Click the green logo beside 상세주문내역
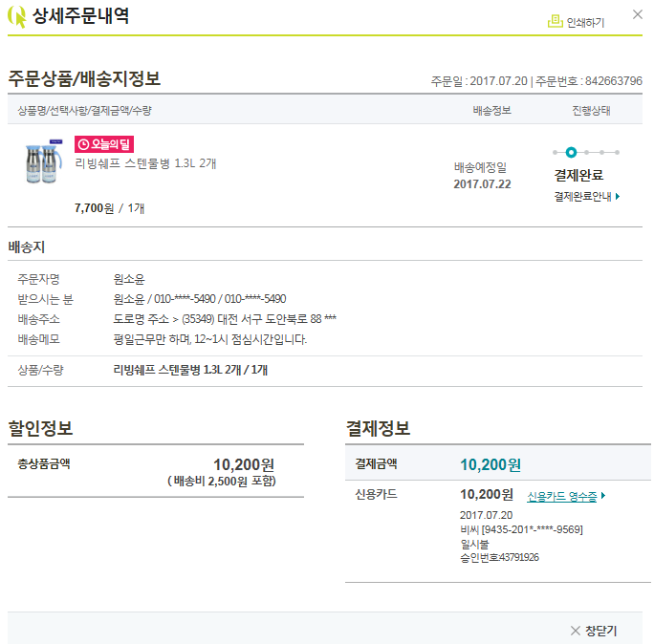The height and width of the screenshot is (644, 654). (17, 17)
